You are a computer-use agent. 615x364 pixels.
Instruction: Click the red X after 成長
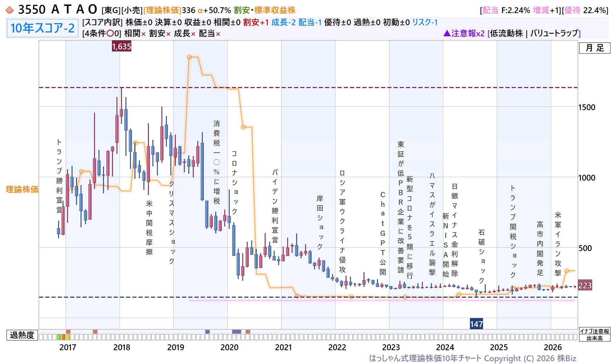coord(193,34)
